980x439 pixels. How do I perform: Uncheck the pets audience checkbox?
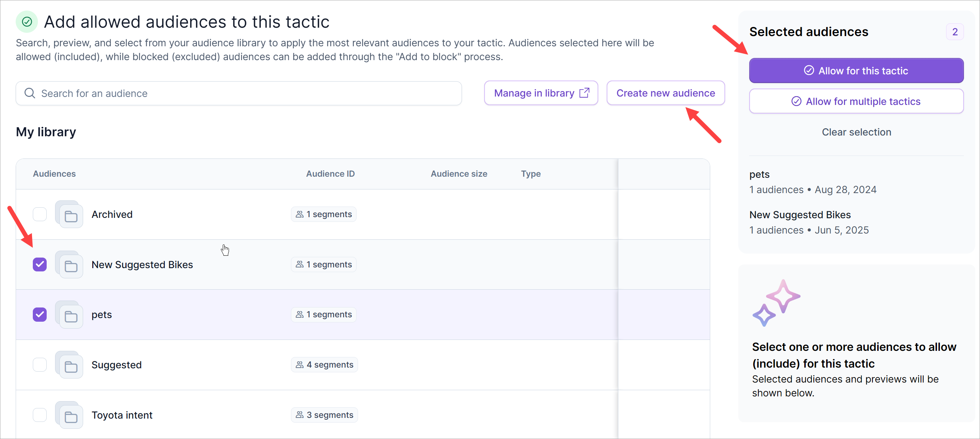pos(40,315)
